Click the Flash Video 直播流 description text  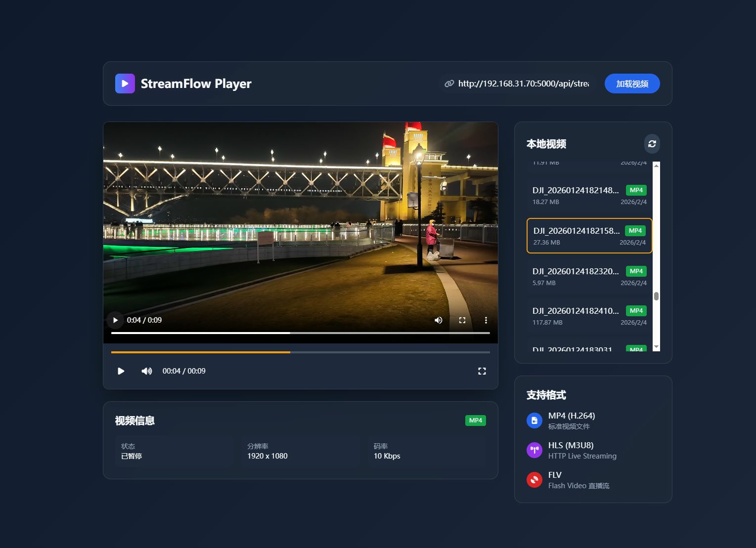[579, 486]
